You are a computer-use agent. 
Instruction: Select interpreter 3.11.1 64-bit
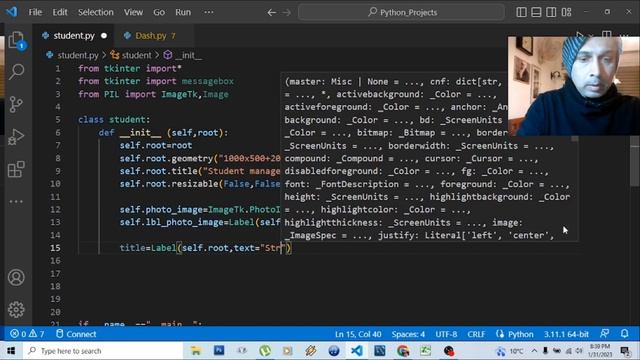point(566,334)
